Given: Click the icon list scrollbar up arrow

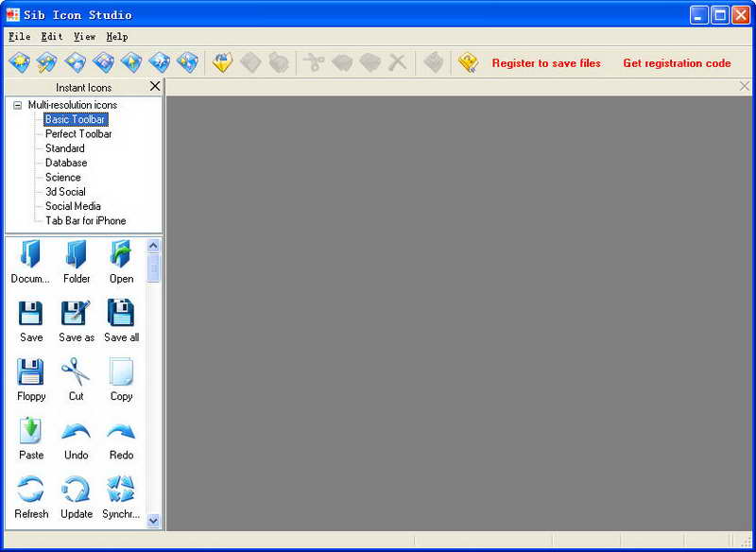Looking at the screenshot, I should tap(153, 246).
